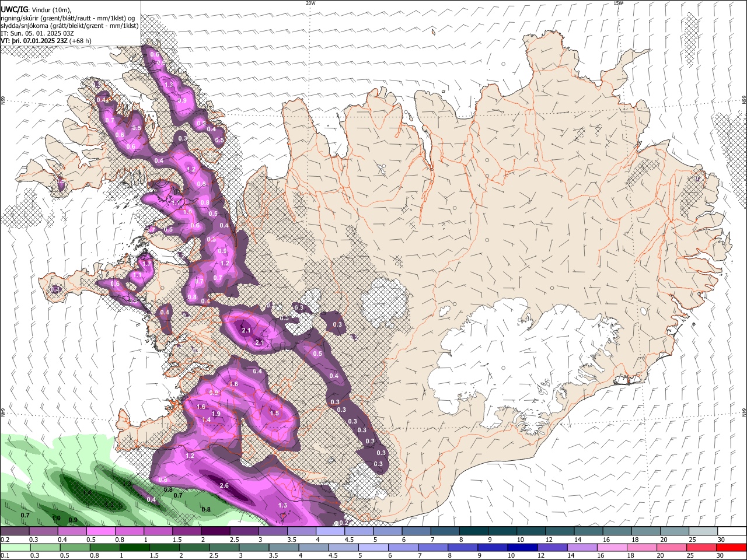This screenshot has width=747, height=560.
Task: Click the light lavender snow swatch between 4 and 4.5
Action: (x=330, y=531)
